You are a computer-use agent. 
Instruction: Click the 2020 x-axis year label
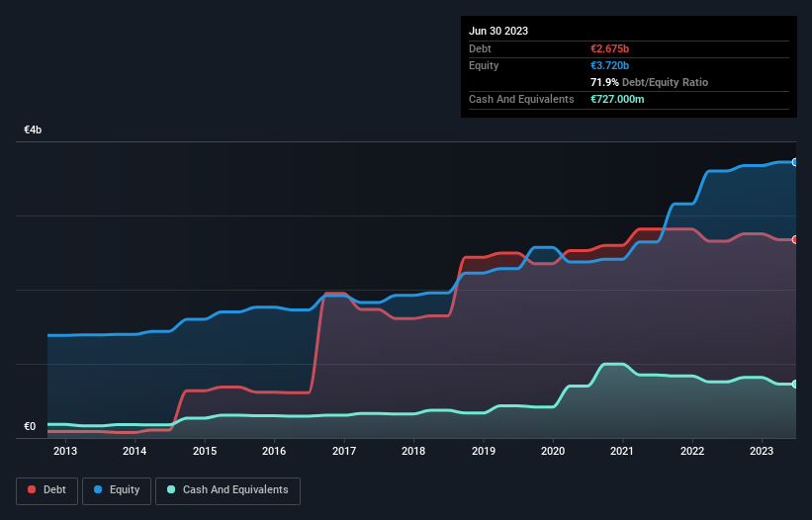(553, 451)
